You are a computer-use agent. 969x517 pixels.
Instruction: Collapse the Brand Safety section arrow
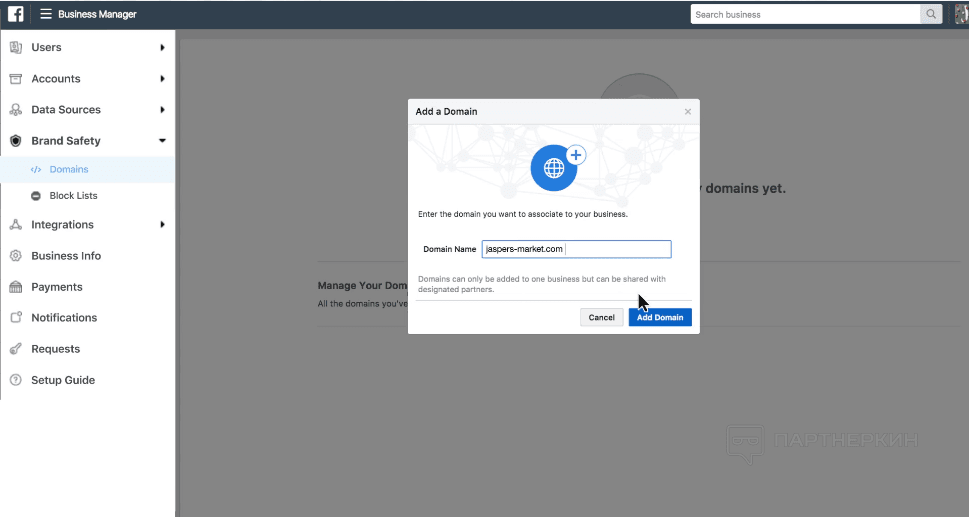(x=163, y=141)
